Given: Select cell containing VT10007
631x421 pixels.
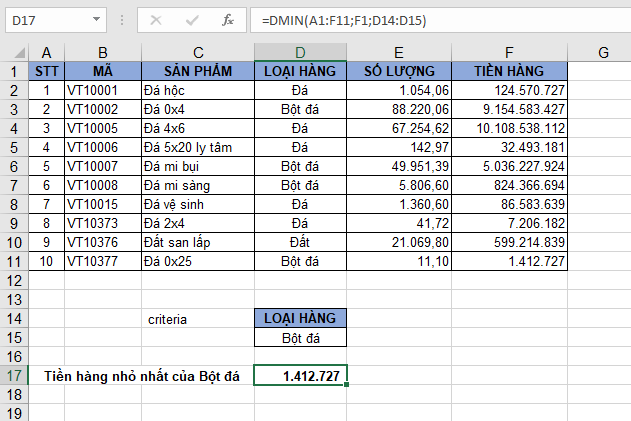Looking at the screenshot, I should tap(102, 166).
